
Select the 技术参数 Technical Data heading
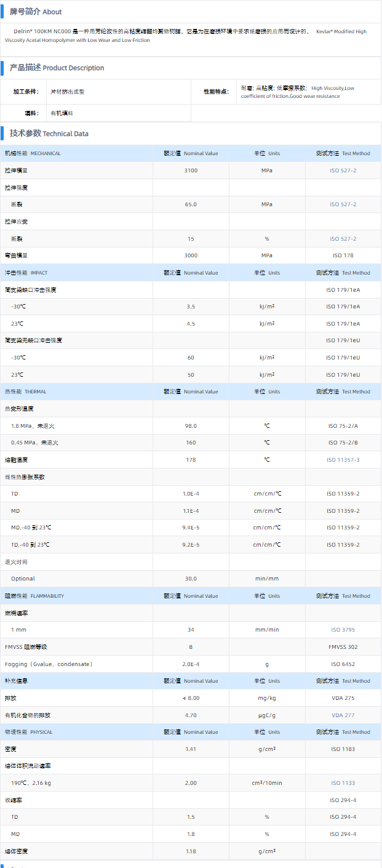pos(49,134)
